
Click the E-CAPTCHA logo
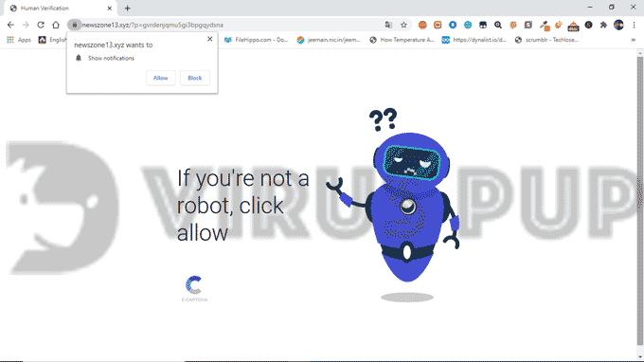coord(194,289)
